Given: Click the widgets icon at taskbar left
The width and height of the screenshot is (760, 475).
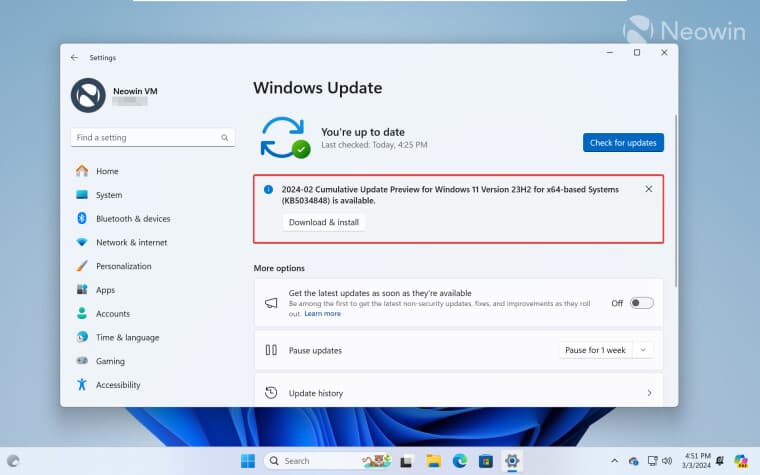Looking at the screenshot, I should pyautogui.click(x=14, y=460).
